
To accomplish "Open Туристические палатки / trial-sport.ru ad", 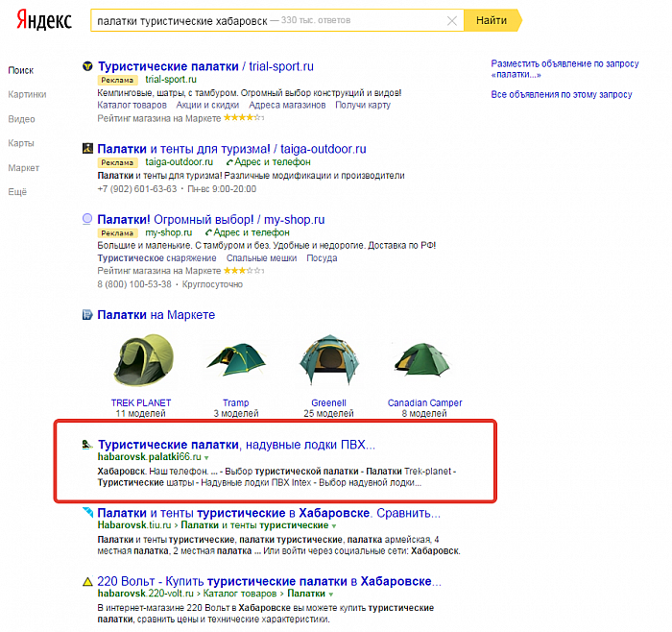I will pos(205,66).
